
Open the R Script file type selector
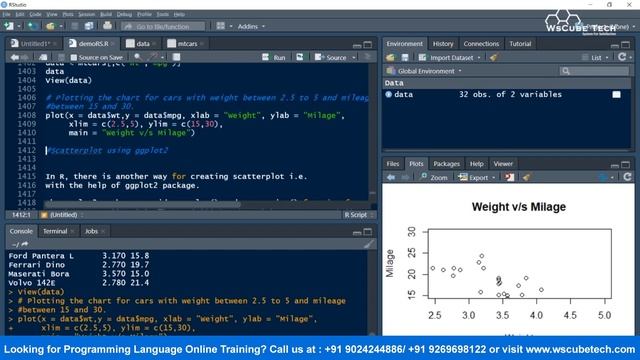[359, 215]
